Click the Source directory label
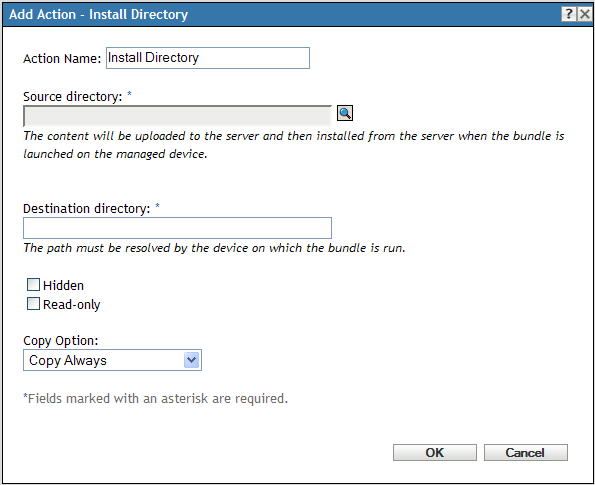 coord(72,96)
